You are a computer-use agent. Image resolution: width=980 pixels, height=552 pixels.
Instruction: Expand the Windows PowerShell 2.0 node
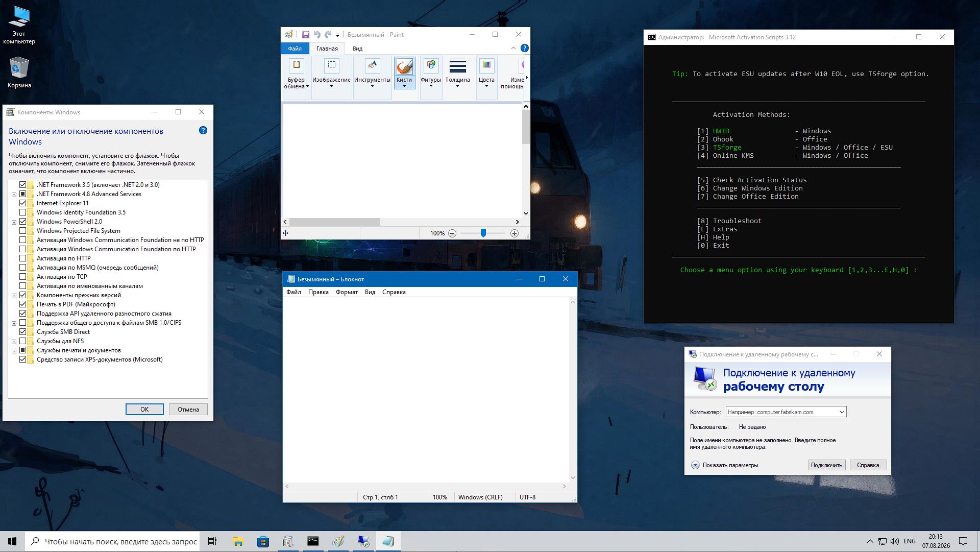pyautogui.click(x=14, y=222)
